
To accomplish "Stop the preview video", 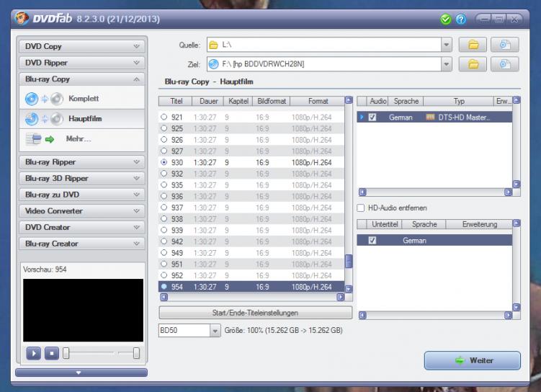I will click(52, 353).
